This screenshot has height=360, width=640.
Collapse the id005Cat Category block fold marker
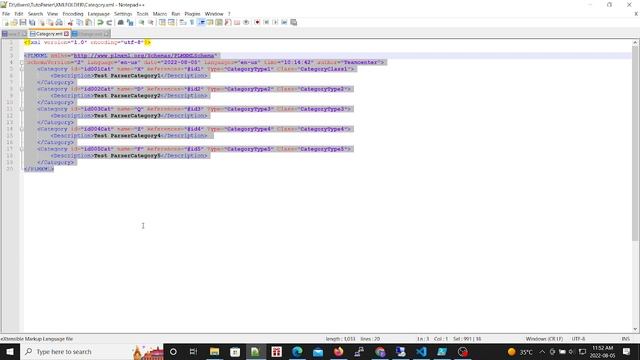tap(22, 149)
